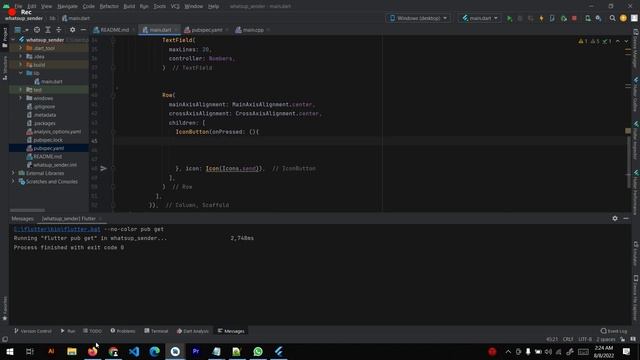Open the Problems tool window

pyautogui.click(x=123, y=331)
